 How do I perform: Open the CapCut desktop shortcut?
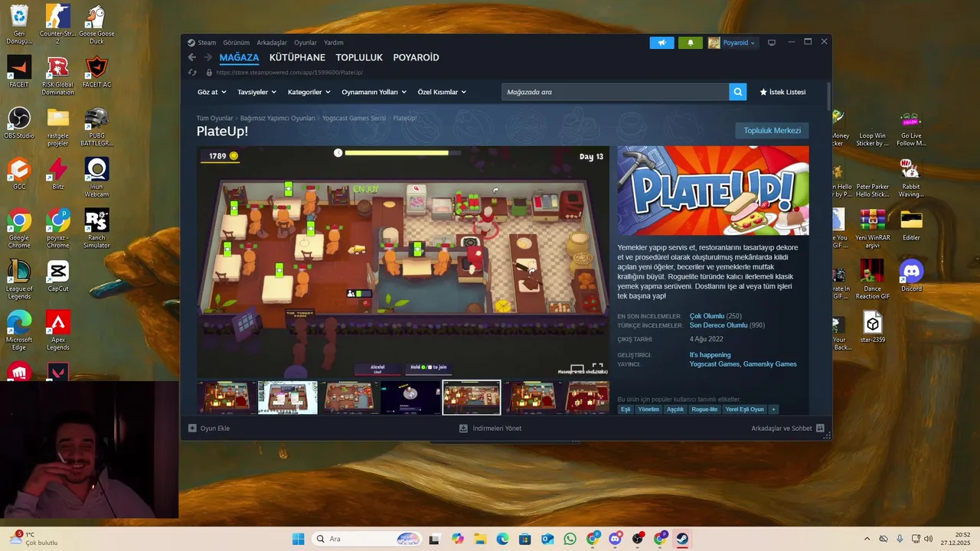point(57,276)
